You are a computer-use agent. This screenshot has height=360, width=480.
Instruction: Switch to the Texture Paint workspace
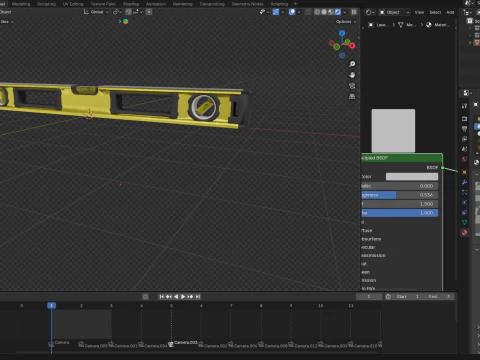pos(103,4)
